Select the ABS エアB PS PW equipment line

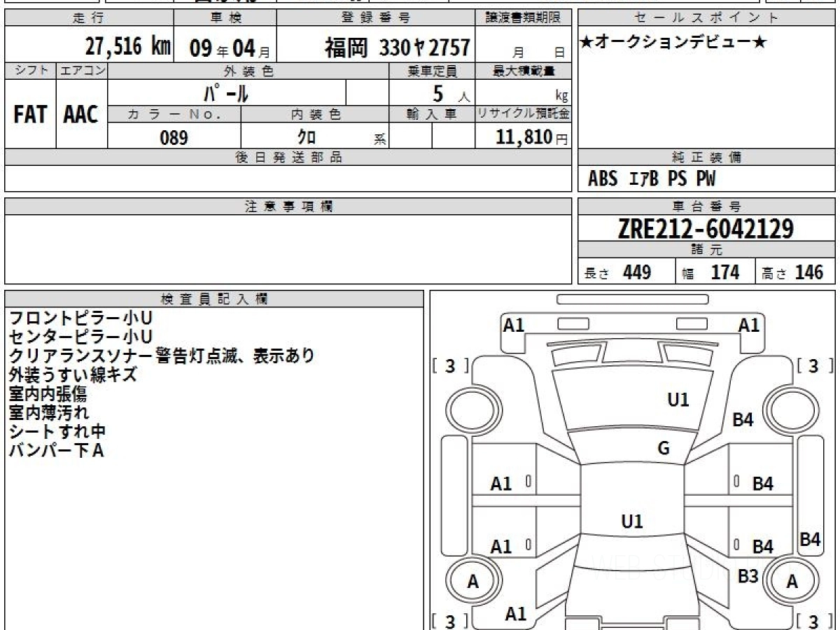pos(651,179)
